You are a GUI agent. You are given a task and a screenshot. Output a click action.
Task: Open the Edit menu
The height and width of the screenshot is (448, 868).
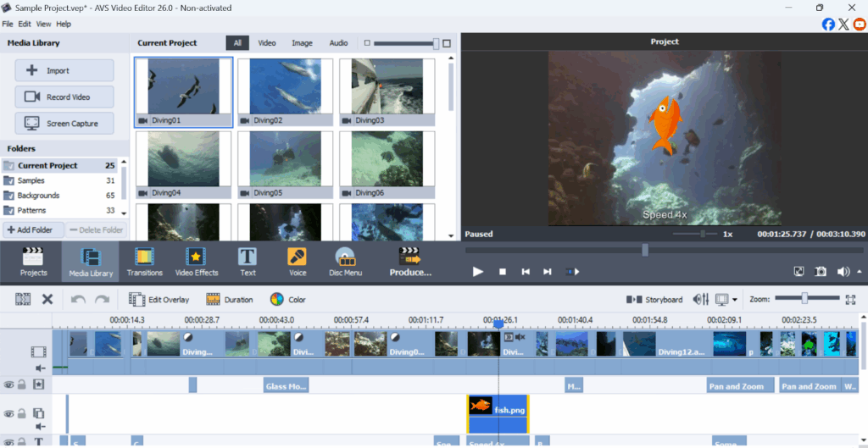click(x=25, y=25)
